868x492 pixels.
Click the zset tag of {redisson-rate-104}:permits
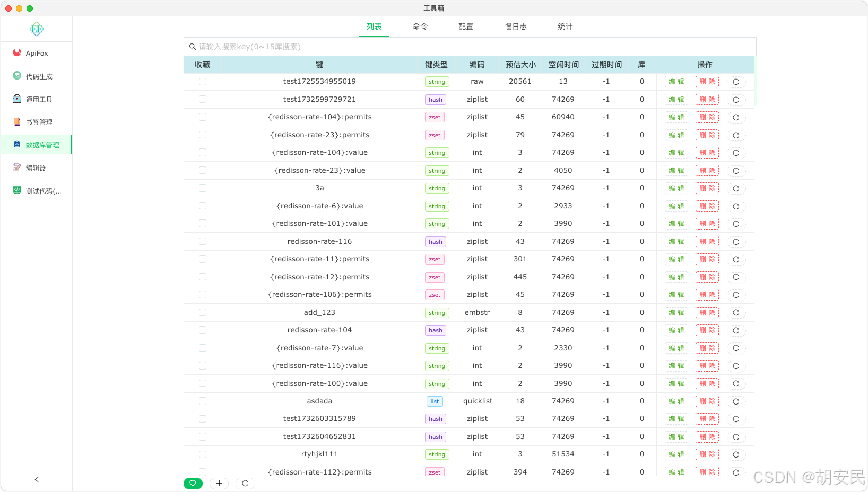click(x=435, y=117)
